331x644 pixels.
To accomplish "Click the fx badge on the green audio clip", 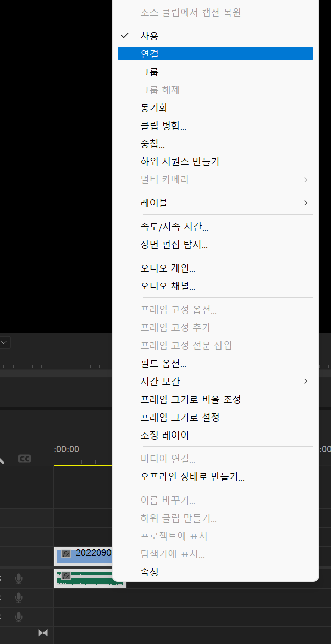I will [x=66, y=576].
